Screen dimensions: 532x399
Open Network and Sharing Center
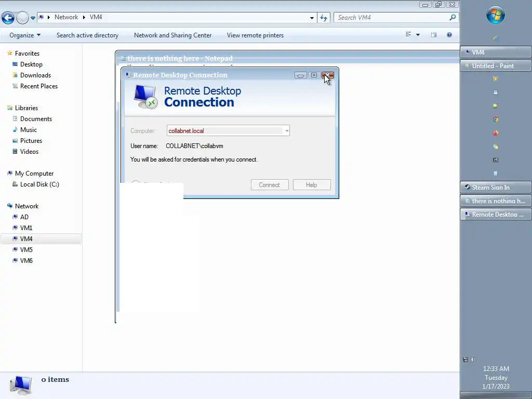coord(172,35)
